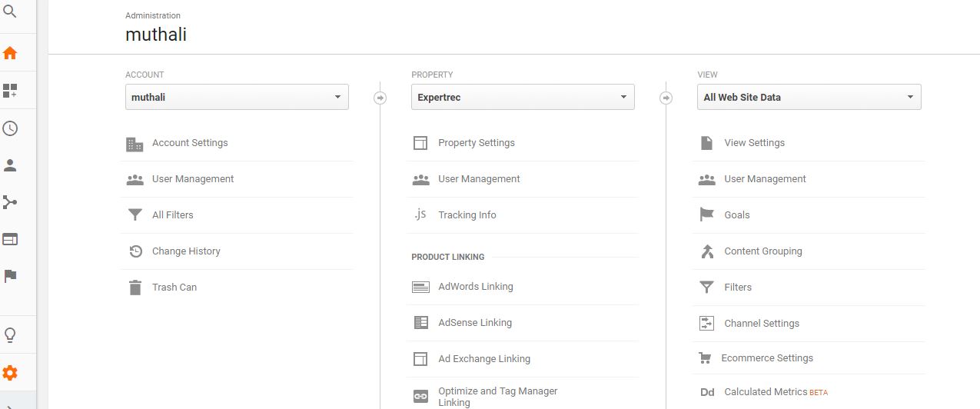Click the PRODUCT LINKING section heading

[x=448, y=257]
